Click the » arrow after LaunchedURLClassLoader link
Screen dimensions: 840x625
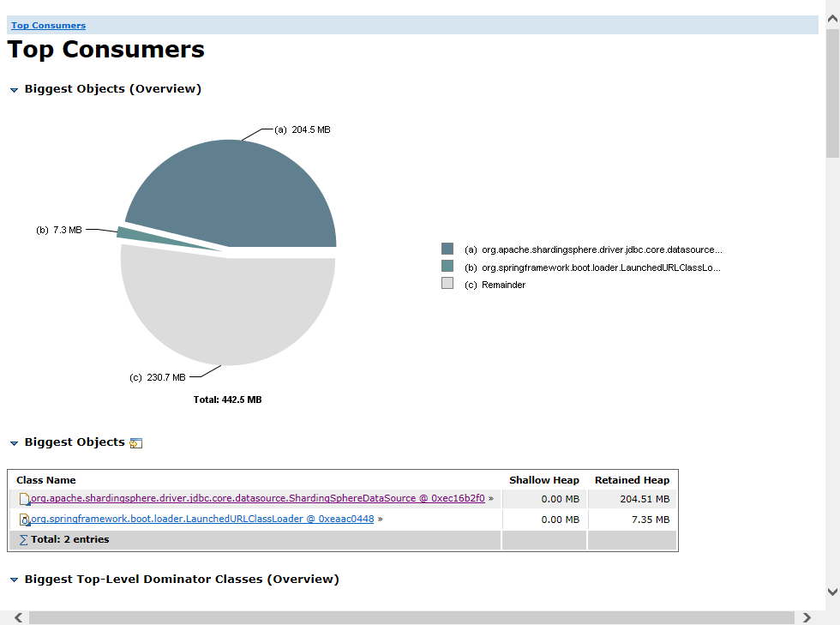(380, 519)
